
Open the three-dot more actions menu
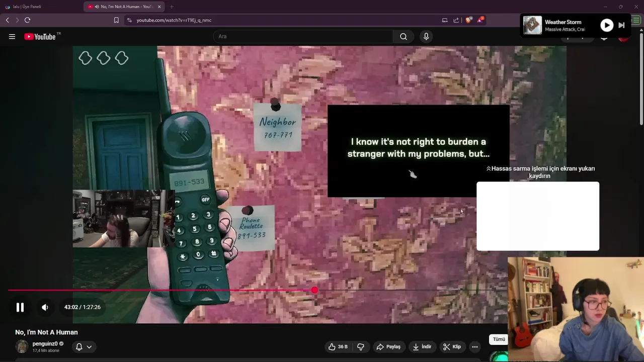click(475, 346)
